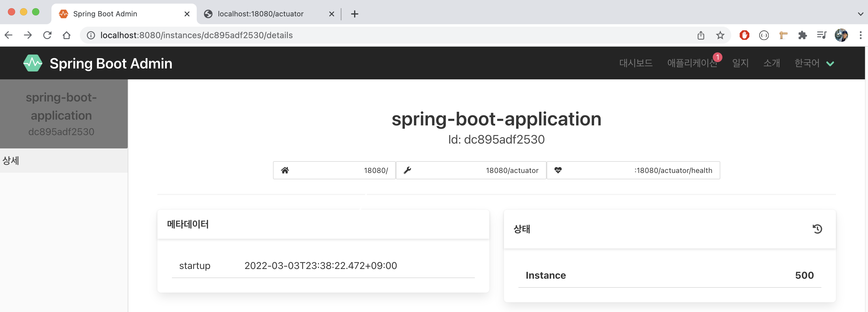Viewport: 868px width, 312px height.
Task: Go forward in browser history
Action: click(28, 35)
